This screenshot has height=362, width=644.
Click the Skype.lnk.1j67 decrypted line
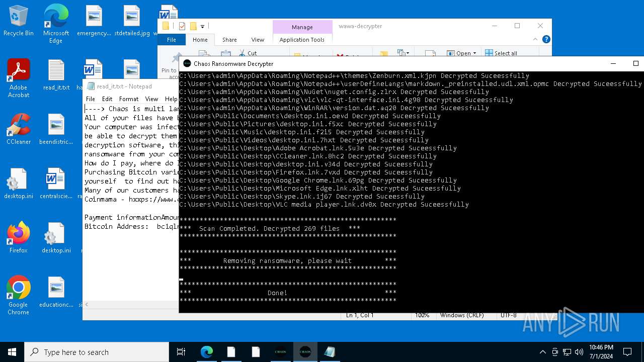[x=302, y=196]
